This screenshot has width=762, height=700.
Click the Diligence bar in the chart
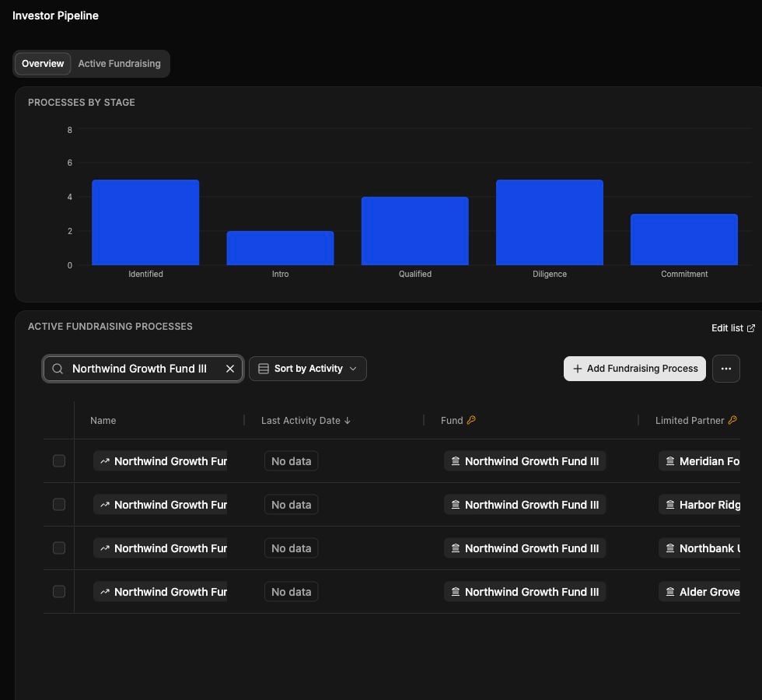pyautogui.click(x=550, y=222)
